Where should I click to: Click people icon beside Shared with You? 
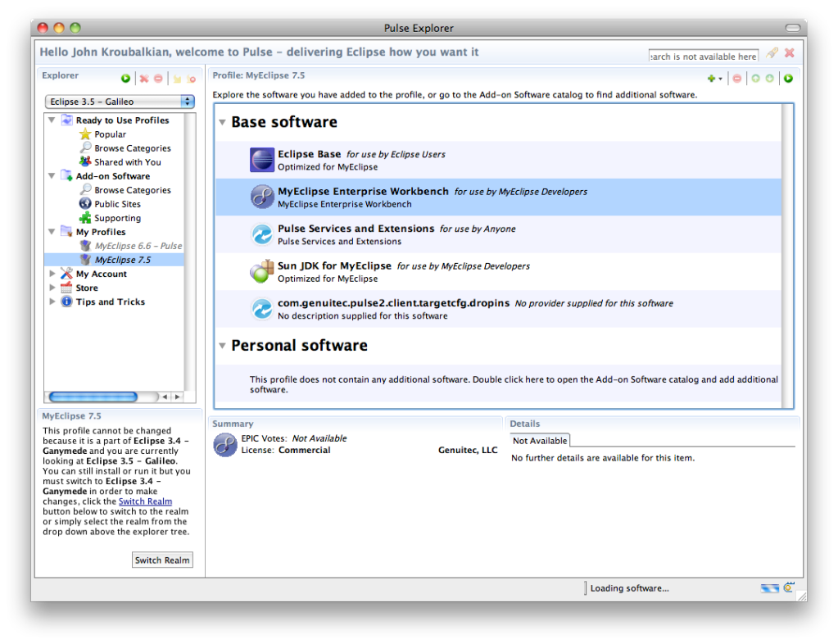[x=85, y=161]
